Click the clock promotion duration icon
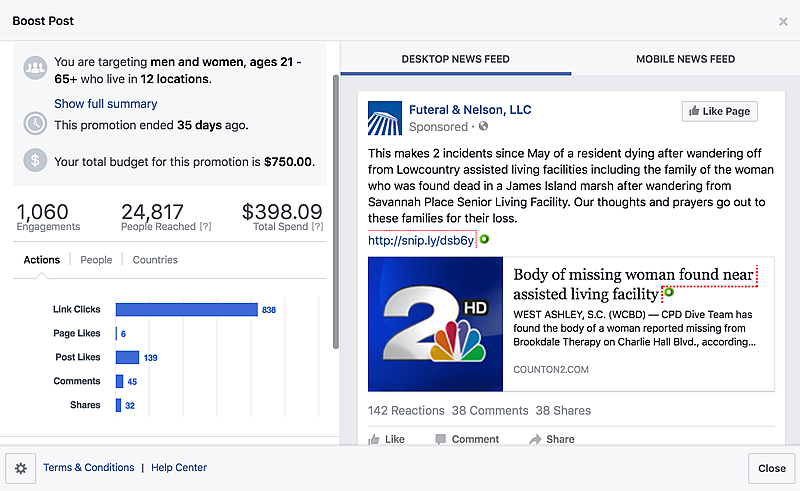The image size is (800, 491). [36, 124]
